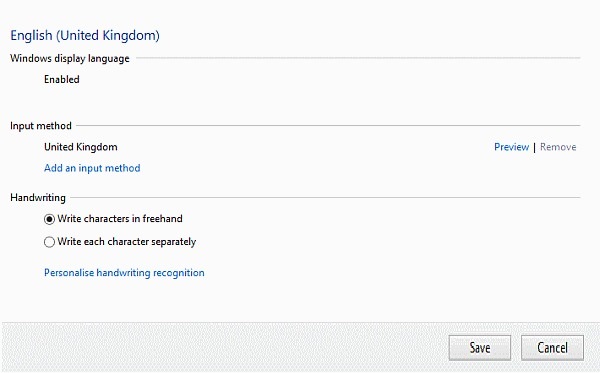Click the Input method section heading
600x373 pixels.
tap(41, 126)
